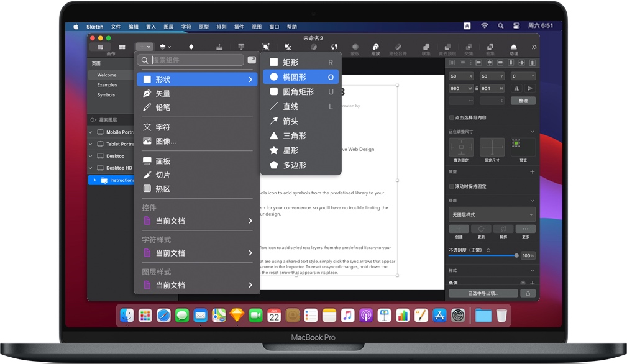The height and width of the screenshot is (364, 627).
Task: Click the 搜索组件 search field
Action: 191,60
